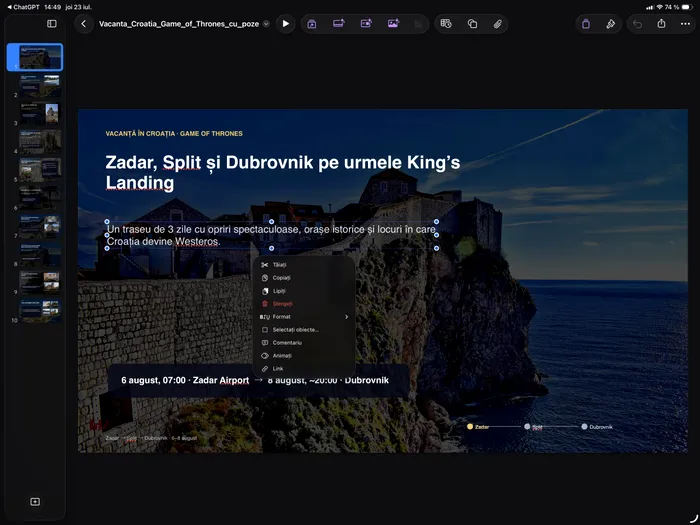Click the '6 august, 07:00 · Zadar Airport' text
Image resolution: width=700 pixels, height=525 pixels.
click(x=185, y=380)
